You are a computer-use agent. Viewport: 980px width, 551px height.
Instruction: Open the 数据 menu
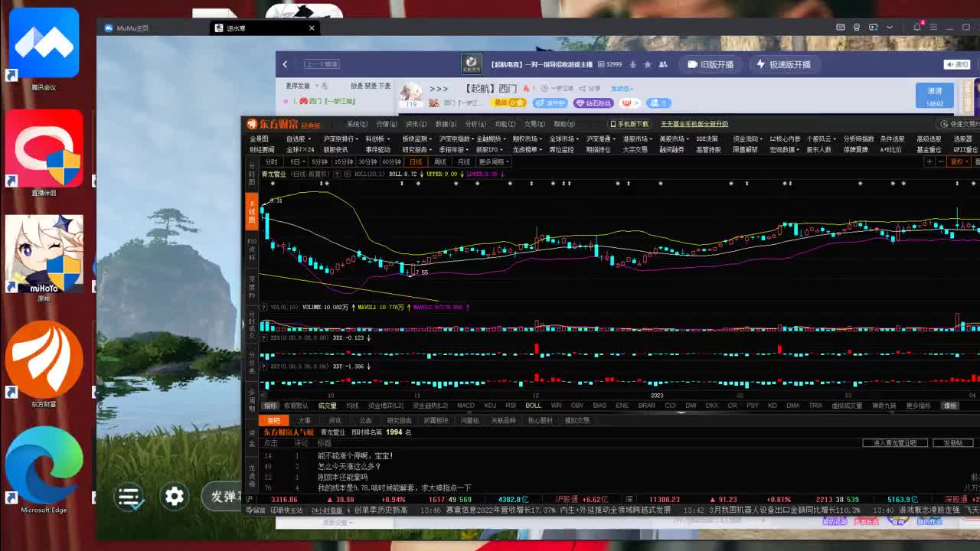pyautogui.click(x=446, y=124)
